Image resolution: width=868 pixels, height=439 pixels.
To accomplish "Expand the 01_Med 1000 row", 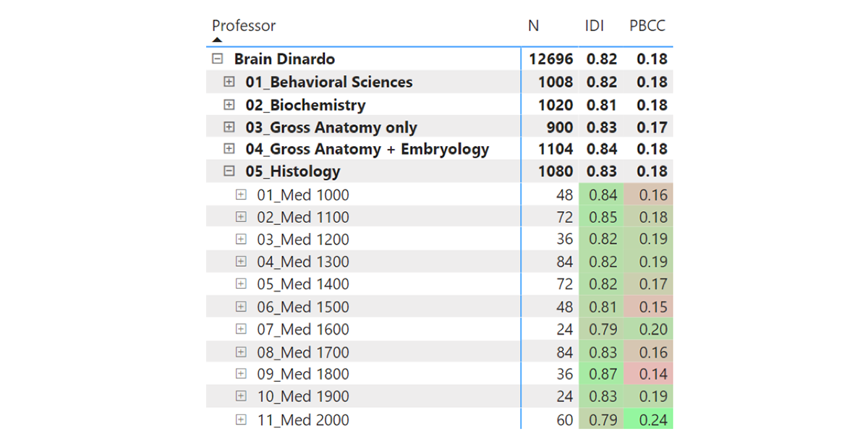I will coord(241,195).
